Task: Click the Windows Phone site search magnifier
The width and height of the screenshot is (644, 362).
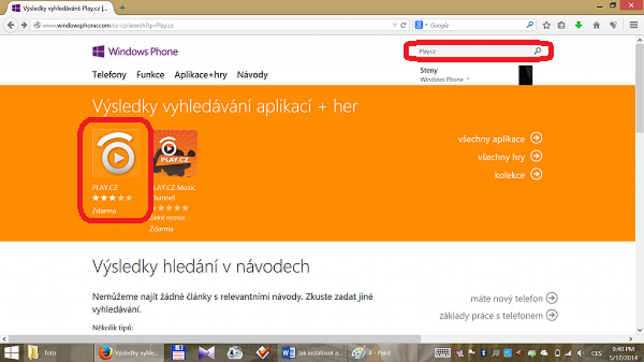Action: (x=538, y=51)
